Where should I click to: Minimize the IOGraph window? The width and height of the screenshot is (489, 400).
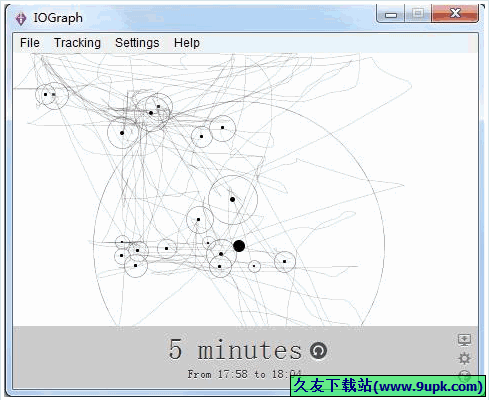(x=391, y=14)
